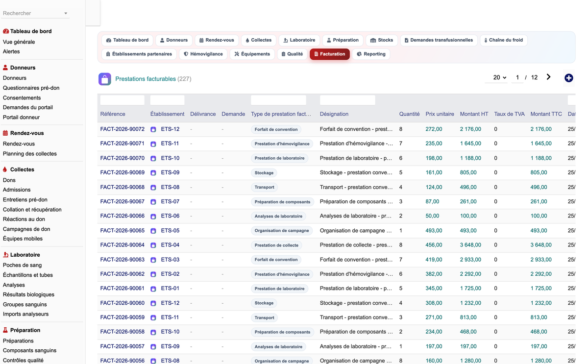This screenshot has width=588, height=364.
Task: Go to next page with chevron arrow
Action: [x=548, y=77]
